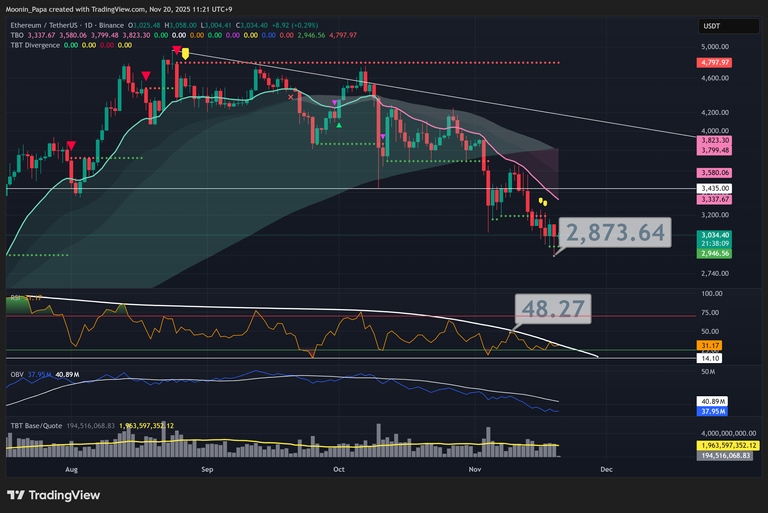Click the yellow marker at the chart peak
768x513 pixels.
186,52
